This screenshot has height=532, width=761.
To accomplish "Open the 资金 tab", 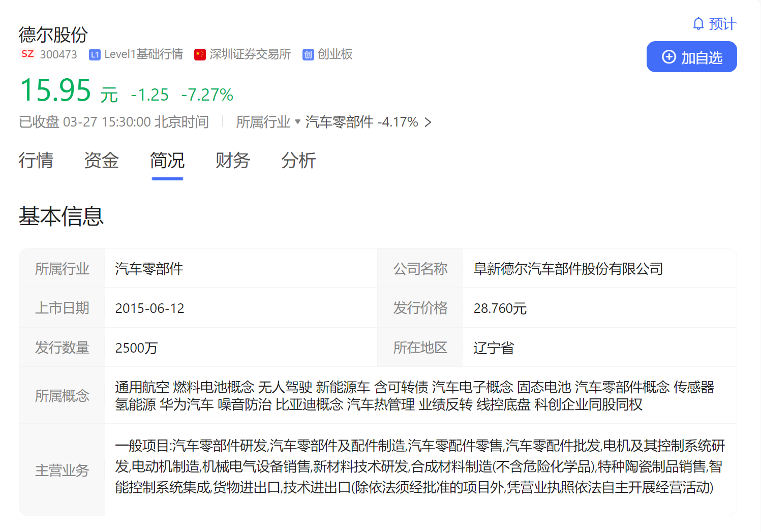I will [x=102, y=160].
